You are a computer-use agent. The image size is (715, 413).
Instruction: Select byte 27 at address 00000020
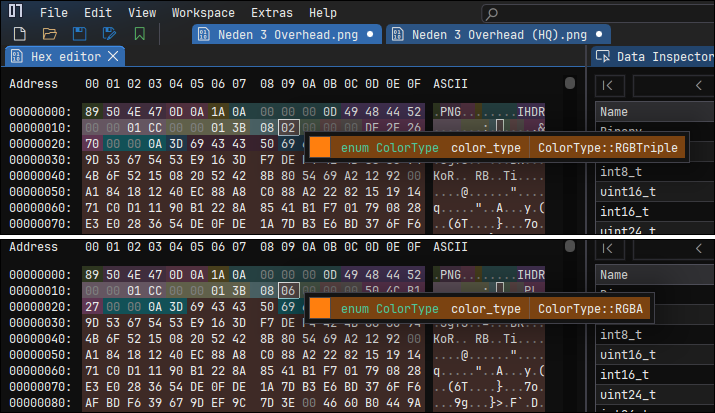pyautogui.click(x=92, y=307)
